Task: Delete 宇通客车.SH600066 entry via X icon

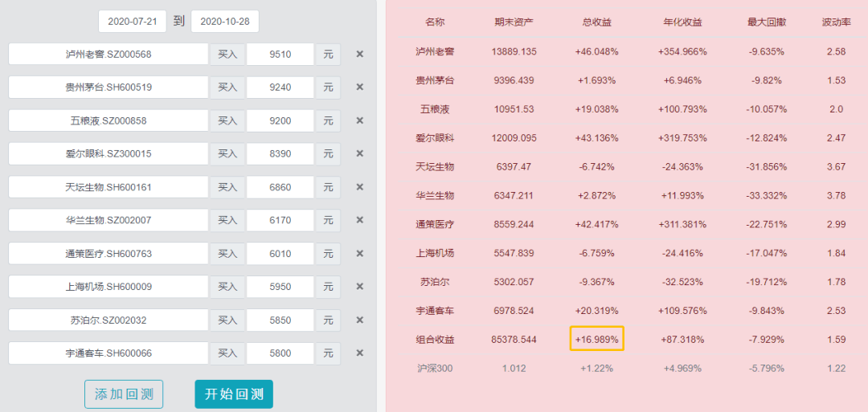Action: pos(359,353)
